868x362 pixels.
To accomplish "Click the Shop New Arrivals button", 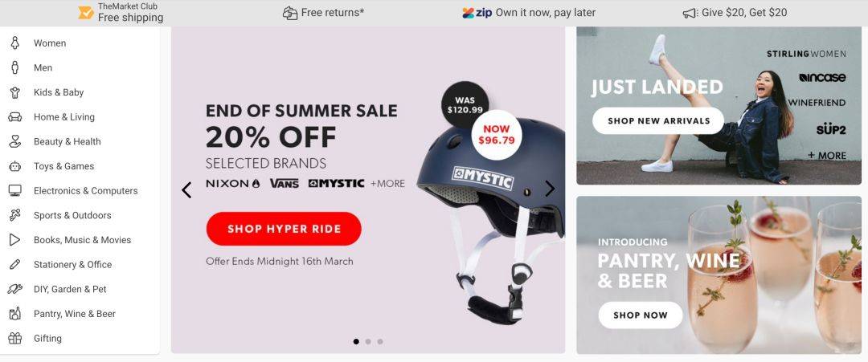I will (658, 120).
